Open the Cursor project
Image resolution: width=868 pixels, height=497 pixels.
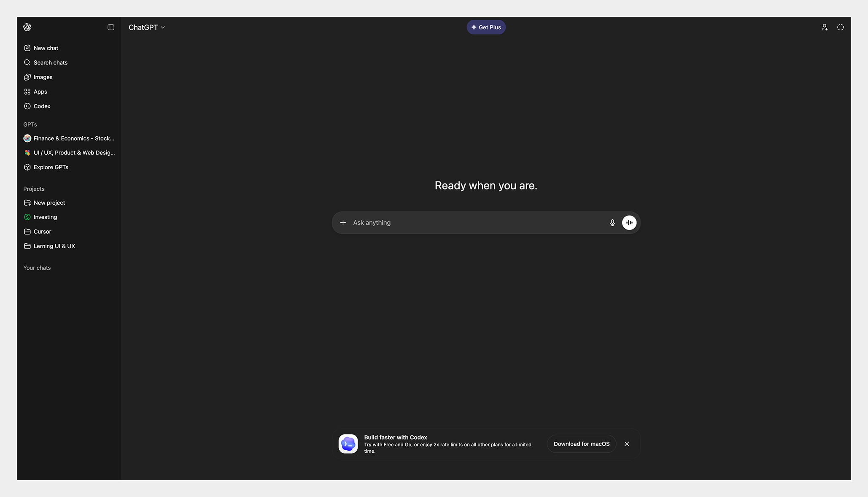[x=42, y=232]
